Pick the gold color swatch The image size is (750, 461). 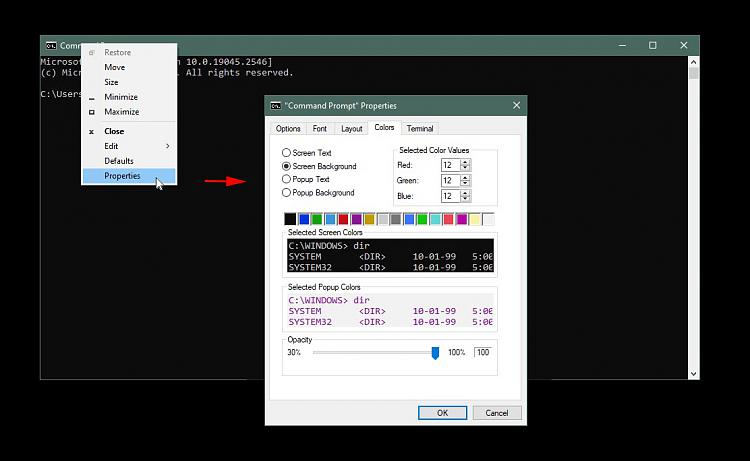tap(369, 219)
